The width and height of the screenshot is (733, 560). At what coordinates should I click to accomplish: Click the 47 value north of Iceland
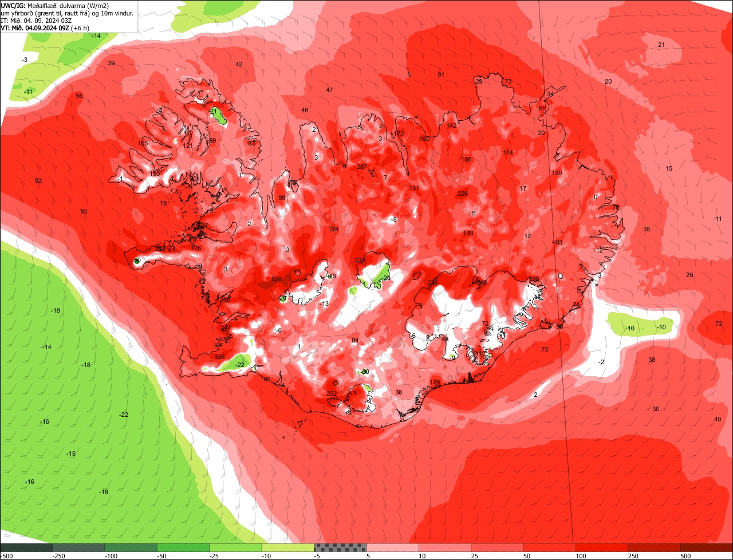pyautogui.click(x=329, y=90)
